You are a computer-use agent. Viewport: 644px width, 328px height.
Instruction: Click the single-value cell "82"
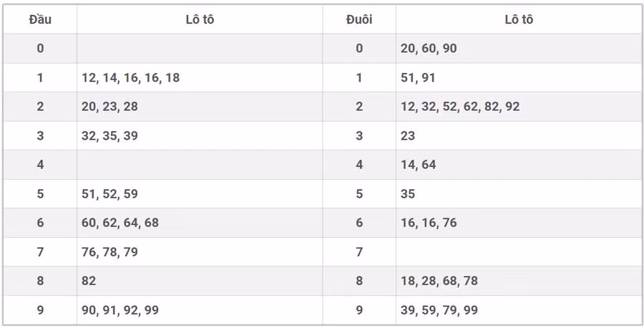tap(89, 281)
